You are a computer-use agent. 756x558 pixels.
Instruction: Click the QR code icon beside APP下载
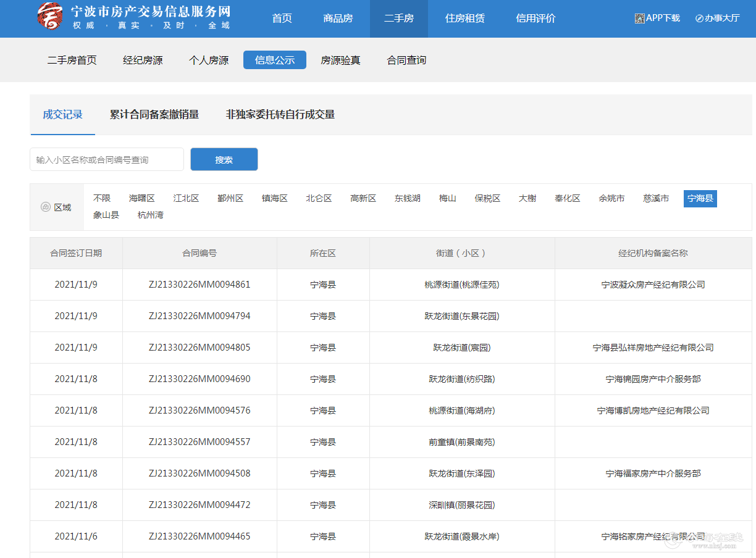click(x=640, y=19)
